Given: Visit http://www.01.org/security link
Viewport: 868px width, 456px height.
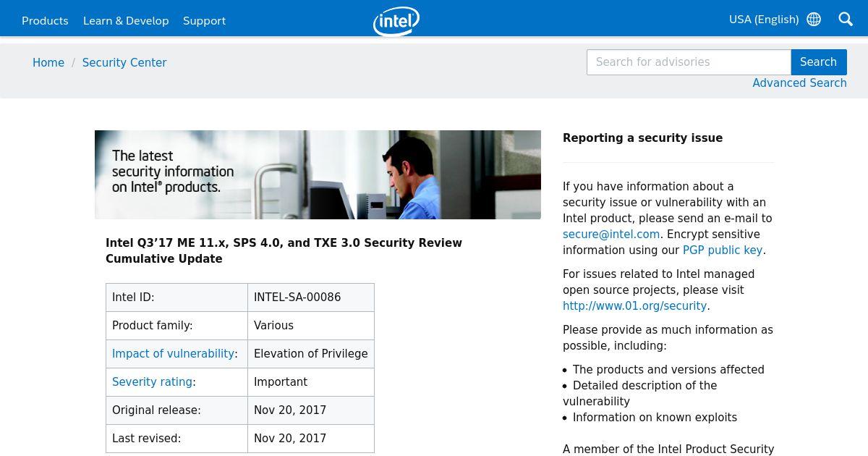Looking at the screenshot, I should pos(634,306).
